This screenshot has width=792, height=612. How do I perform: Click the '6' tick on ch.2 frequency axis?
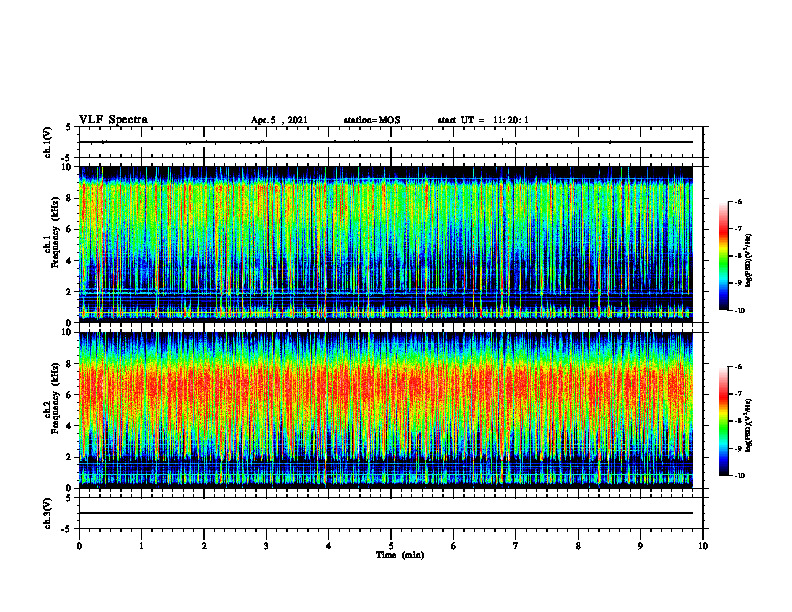coord(71,395)
